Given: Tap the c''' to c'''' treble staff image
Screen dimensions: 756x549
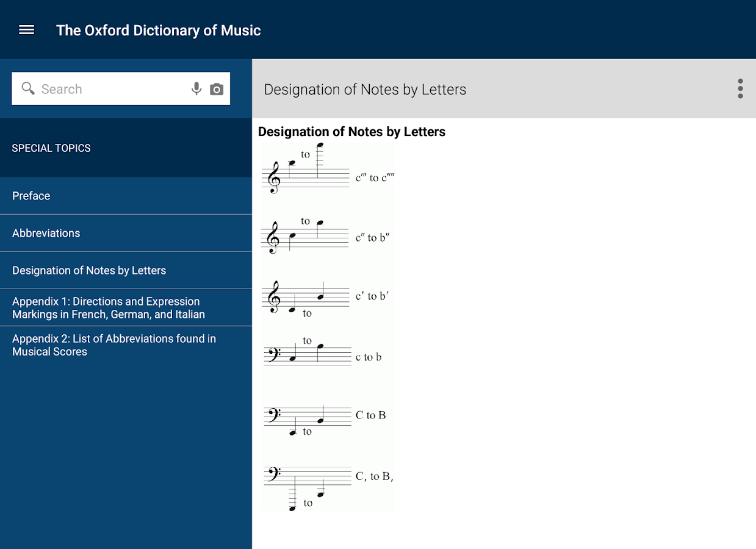Looking at the screenshot, I should (328, 169).
